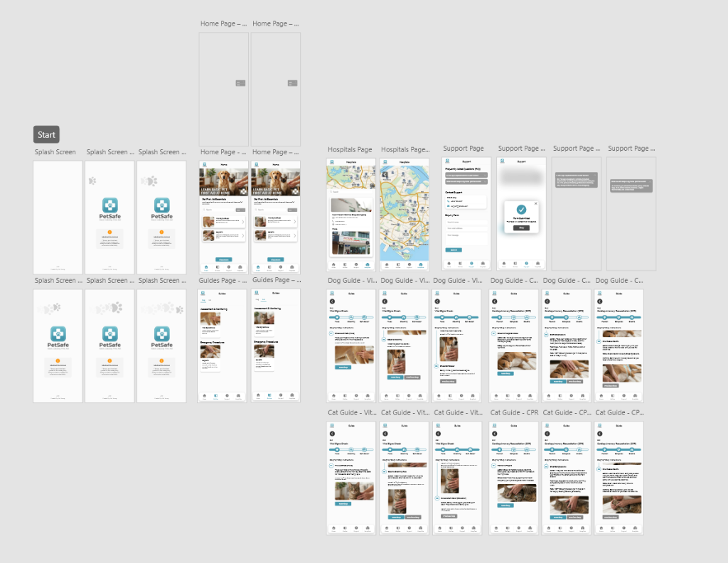Click the 'Support Page' label without ellipsis
728x563 pixels.
[x=464, y=148]
